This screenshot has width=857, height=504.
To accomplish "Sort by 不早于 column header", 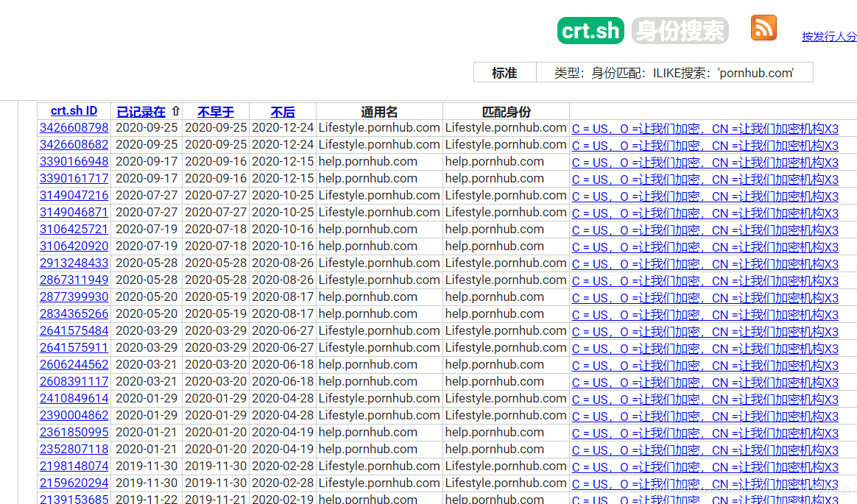I will coord(215,112).
